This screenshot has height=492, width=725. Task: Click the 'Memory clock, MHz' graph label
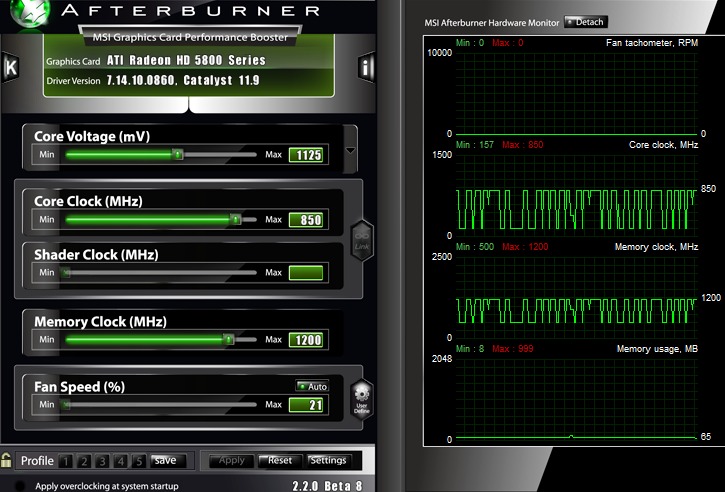[x=656, y=247]
